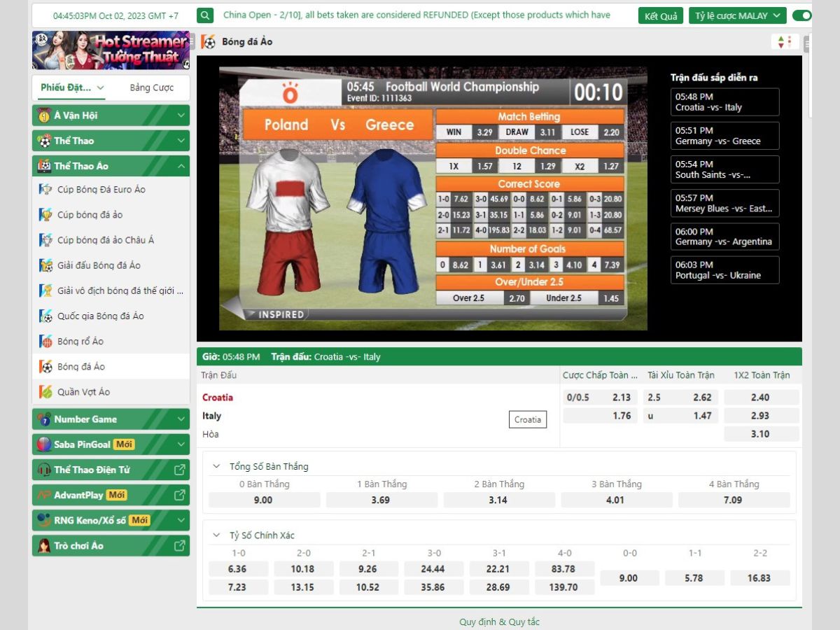Image resolution: width=840 pixels, height=630 pixels.
Task: Click the Trò chơi Ảo external link icon
Action: point(180,545)
